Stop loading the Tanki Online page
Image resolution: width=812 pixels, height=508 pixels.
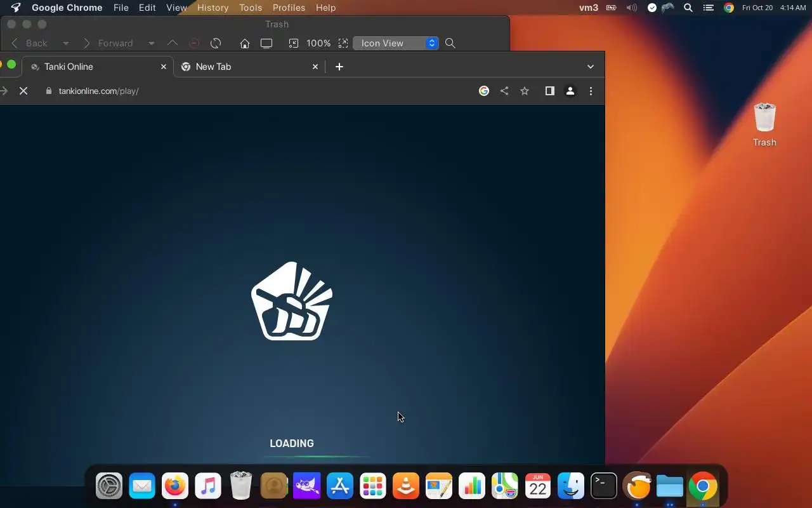(x=23, y=91)
